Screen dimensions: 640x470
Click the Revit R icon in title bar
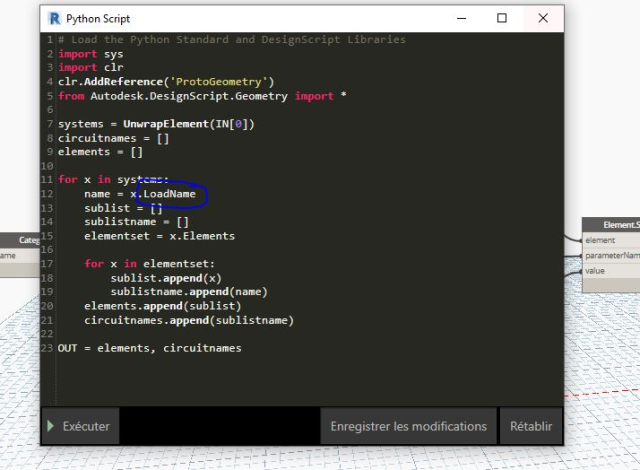tap(54, 19)
